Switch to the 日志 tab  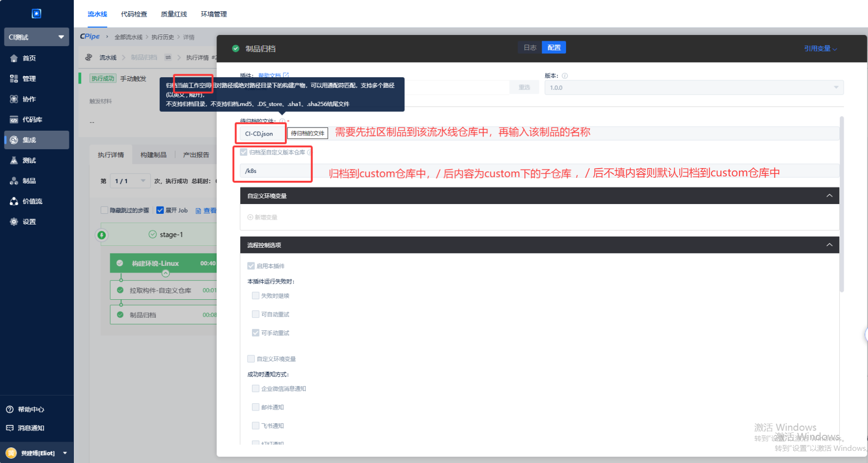[x=530, y=48]
